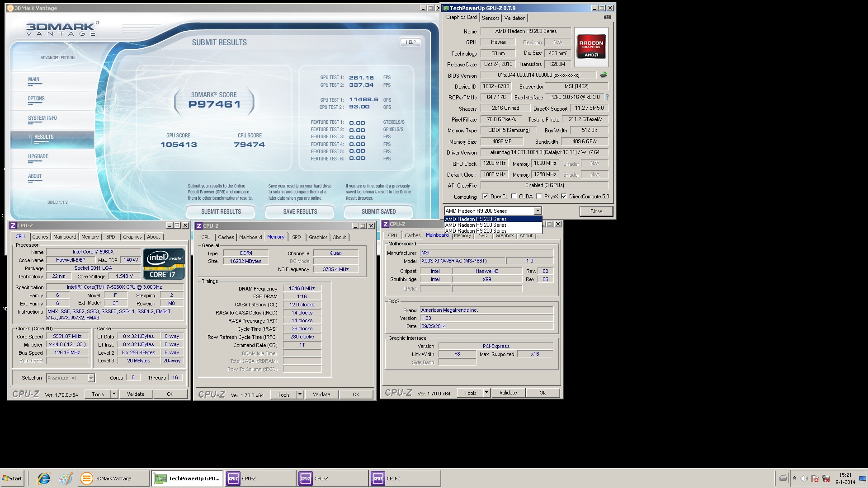Open Processor #1 selection dropdown in CPU-Z
Screen dimensions: 868x488
[69, 377]
